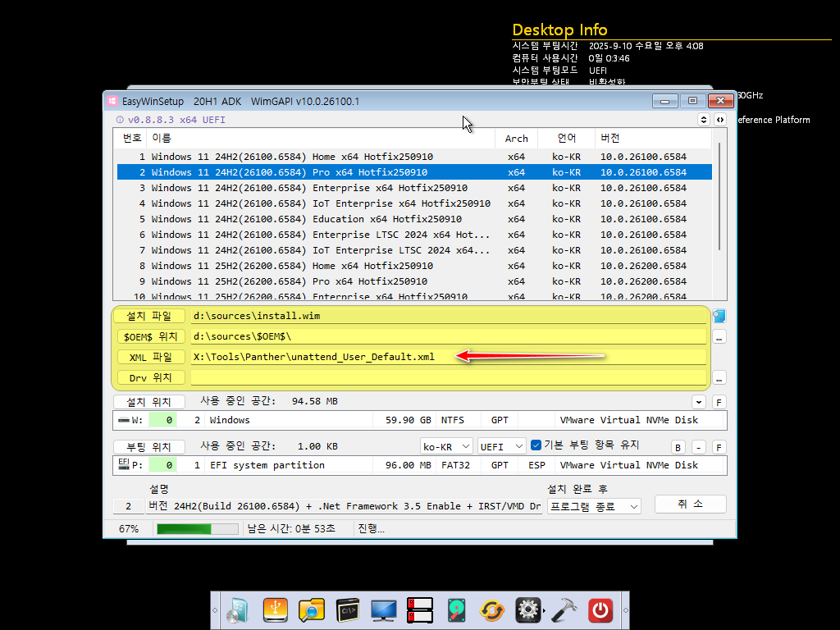Click the B button in boot location row
Image resolution: width=840 pixels, height=630 pixels.
(x=678, y=447)
